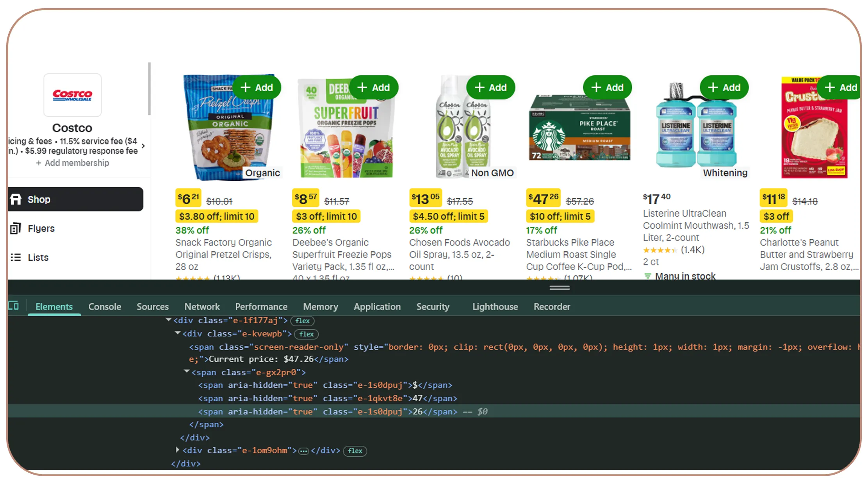This screenshot has height=484, width=868.
Task: Open the Flyers icon in sidebar
Action: pos(16,228)
